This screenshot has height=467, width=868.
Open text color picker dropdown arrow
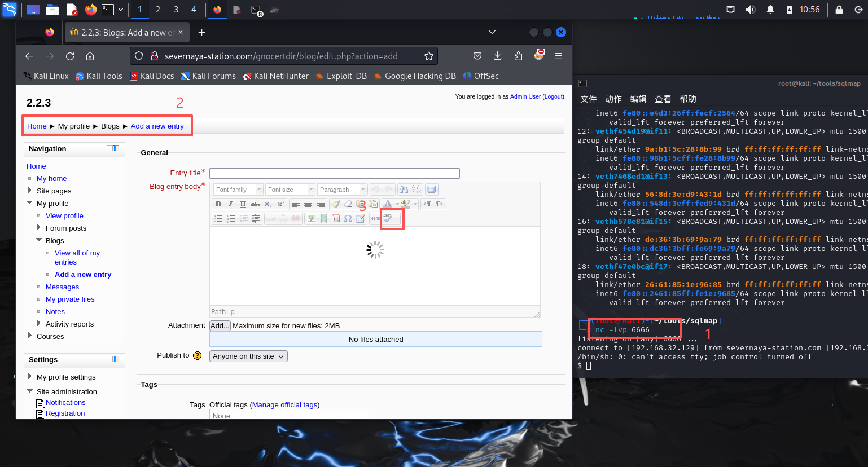coord(397,204)
